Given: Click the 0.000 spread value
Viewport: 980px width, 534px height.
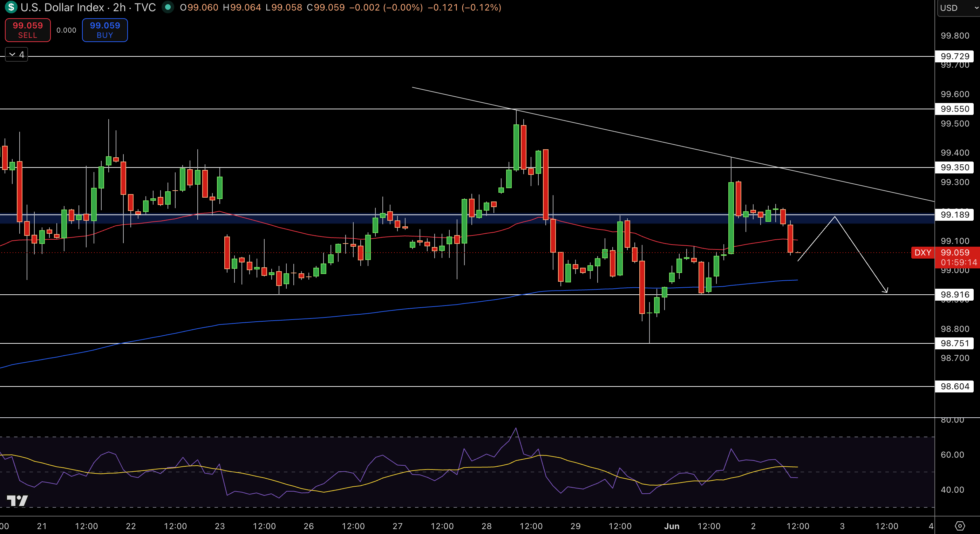Looking at the screenshot, I should pos(67,30).
